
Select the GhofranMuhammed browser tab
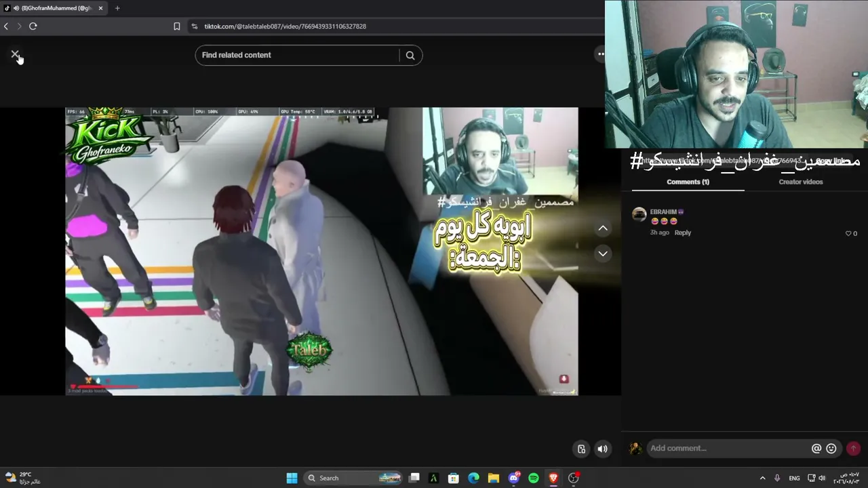[54, 8]
